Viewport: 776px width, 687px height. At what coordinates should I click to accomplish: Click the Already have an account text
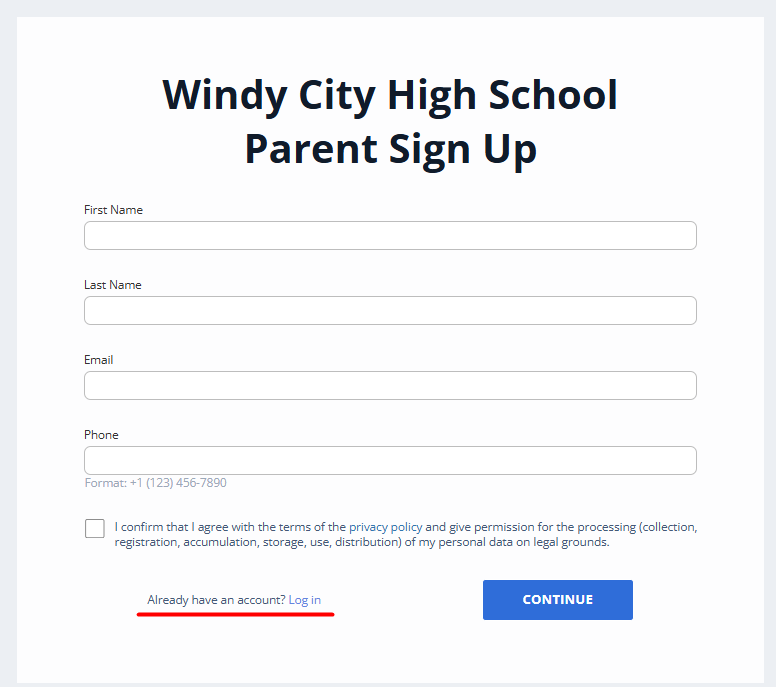[216, 600]
